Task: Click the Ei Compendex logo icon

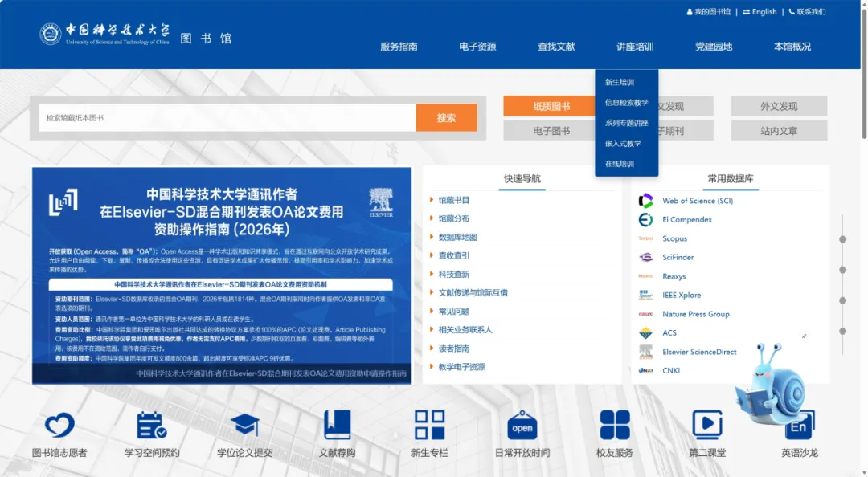Action: (645, 220)
